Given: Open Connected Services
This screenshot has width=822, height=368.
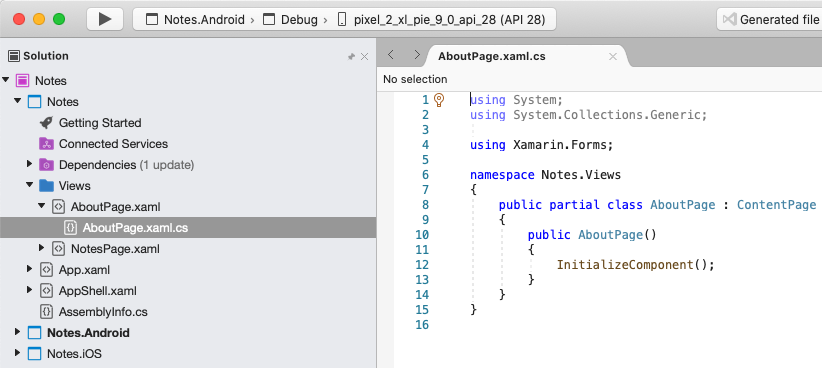Looking at the screenshot, I should [113, 144].
